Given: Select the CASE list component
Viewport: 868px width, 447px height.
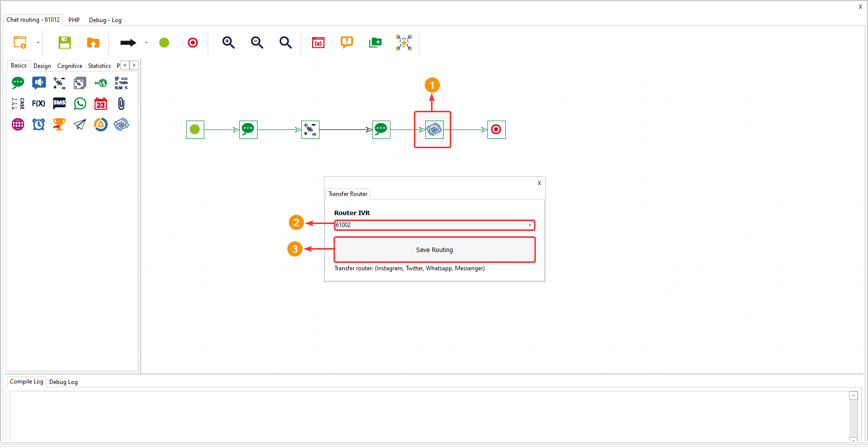Looking at the screenshot, I should [x=18, y=103].
